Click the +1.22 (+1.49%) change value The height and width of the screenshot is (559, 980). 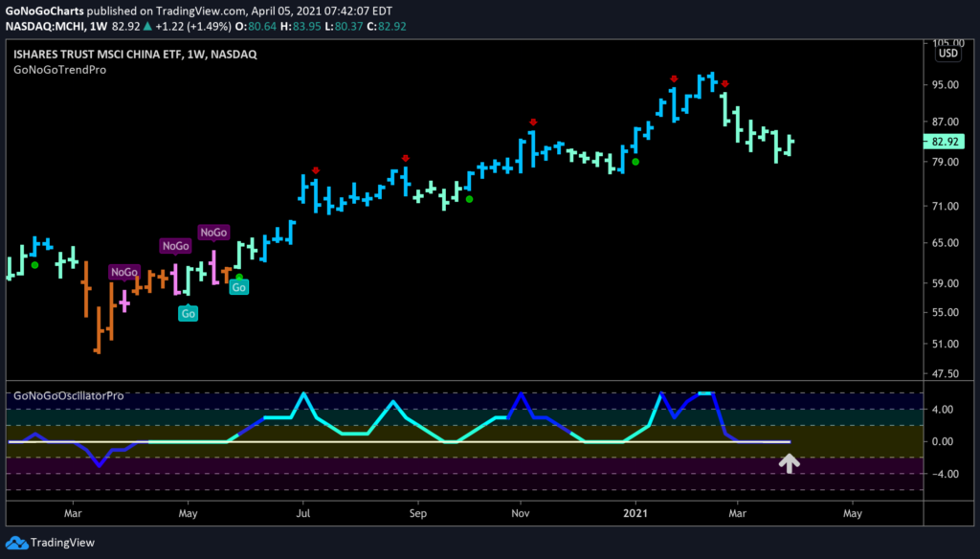(192, 26)
